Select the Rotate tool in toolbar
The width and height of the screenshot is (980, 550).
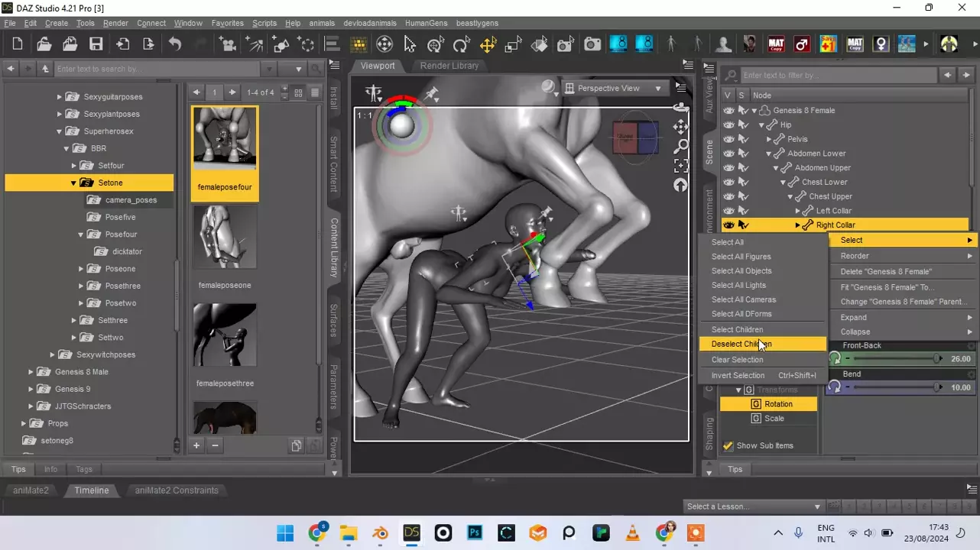pos(461,44)
